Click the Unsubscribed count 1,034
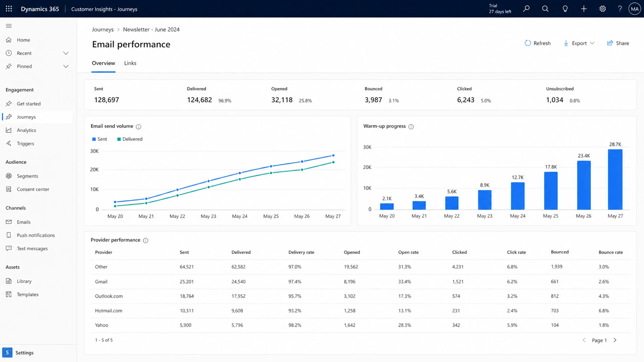Screen dimensions: 644x362 555,100
